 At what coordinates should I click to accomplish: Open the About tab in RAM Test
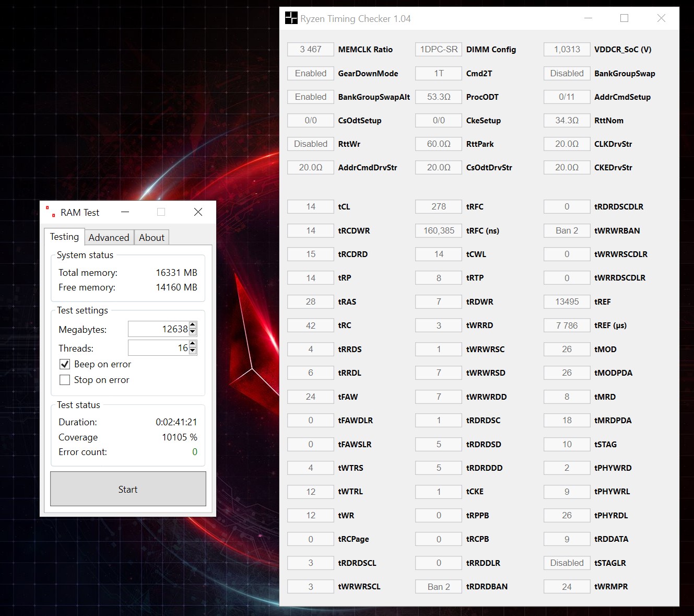151,237
